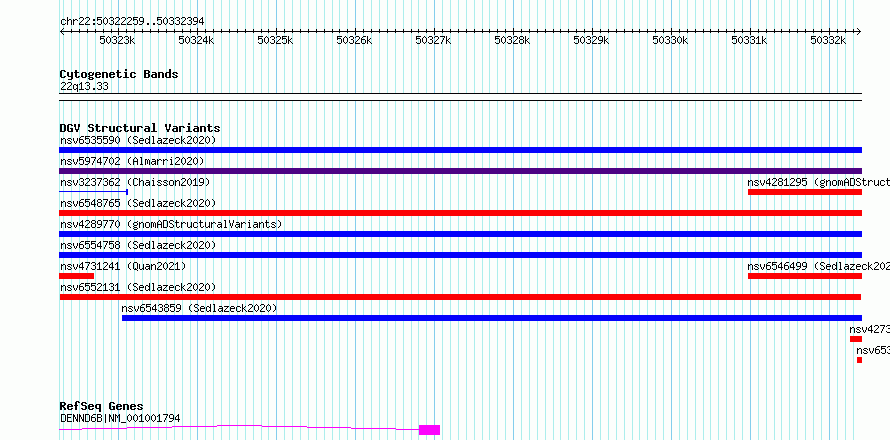Screen dimensions: 890x440
Task: Select the red nsv6552131 variant bar
Action: pos(460,297)
